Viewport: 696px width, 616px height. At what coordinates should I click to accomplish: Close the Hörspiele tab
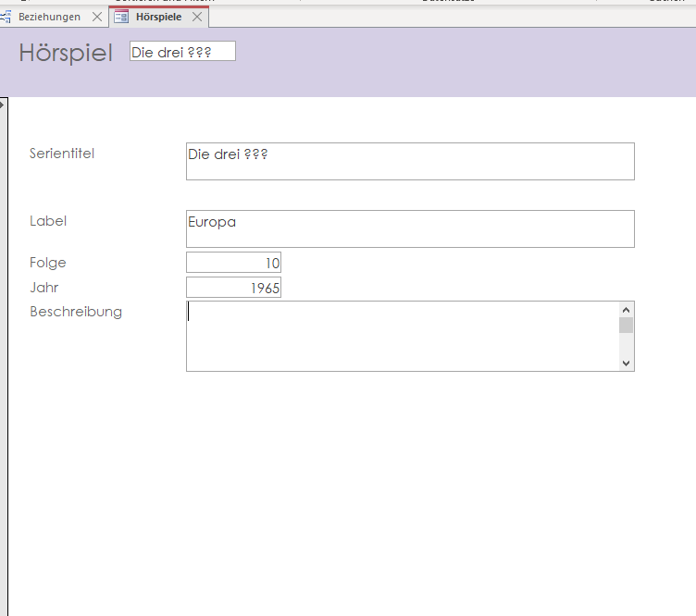[x=197, y=17]
